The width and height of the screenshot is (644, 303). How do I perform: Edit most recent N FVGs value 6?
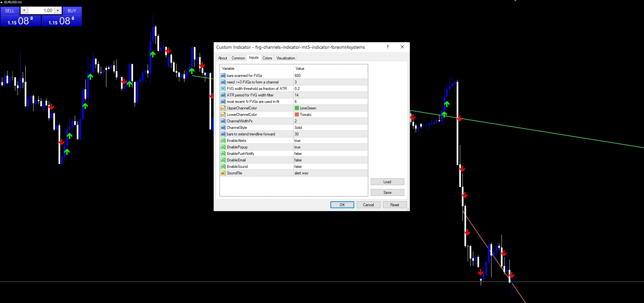click(330, 102)
